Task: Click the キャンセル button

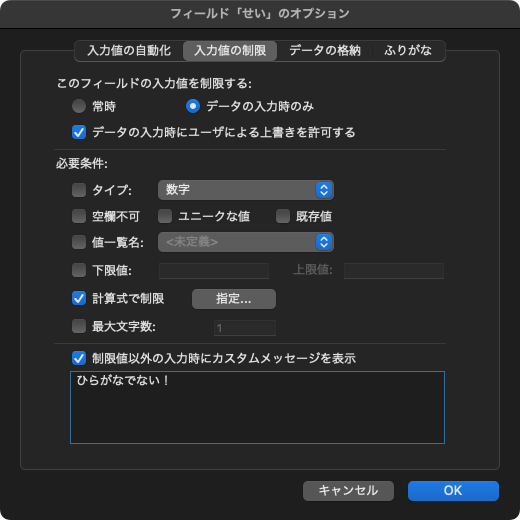Action: point(348,491)
